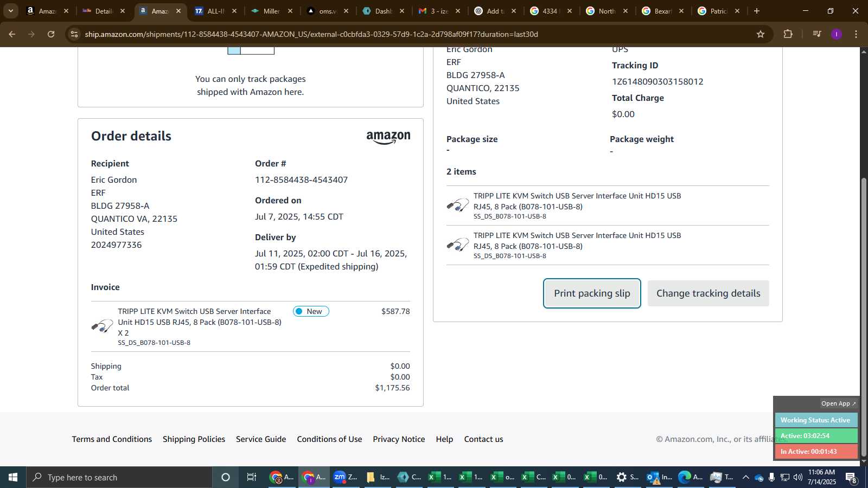Open a new browser tab

click(757, 11)
